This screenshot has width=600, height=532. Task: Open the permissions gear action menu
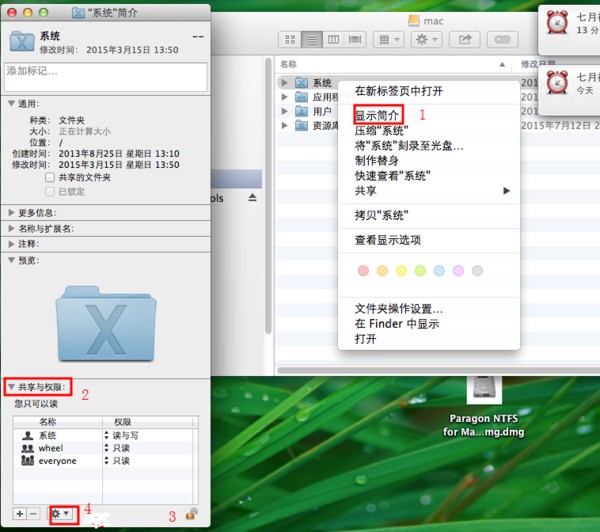click(x=60, y=514)
